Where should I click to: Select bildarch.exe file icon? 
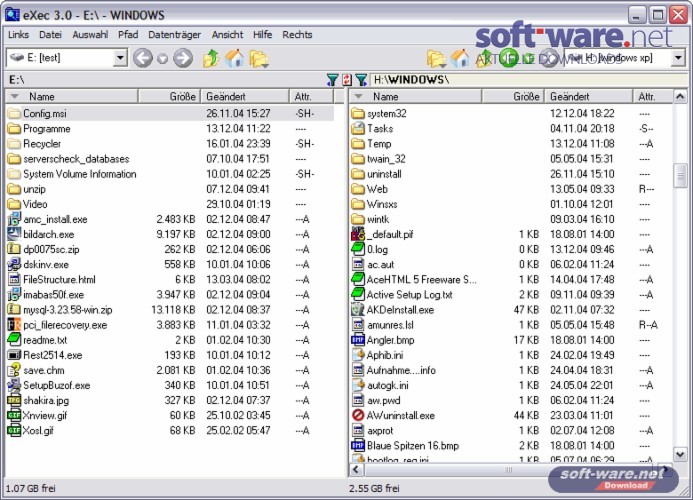(x=14, y=234)
